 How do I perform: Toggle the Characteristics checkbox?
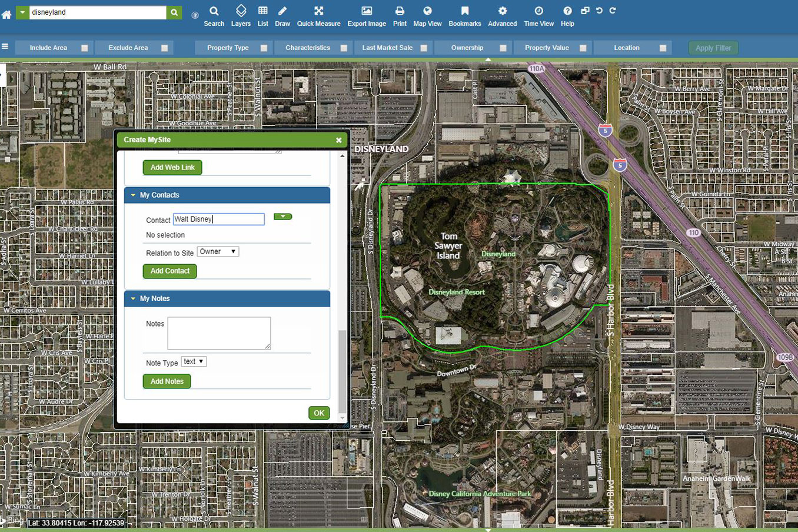tap(344, 48)
